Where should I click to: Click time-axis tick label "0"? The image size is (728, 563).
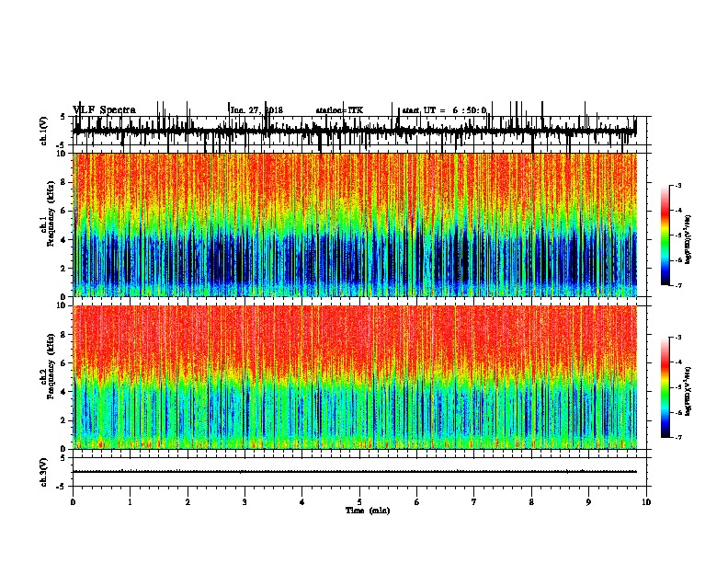tap(73, 502)
